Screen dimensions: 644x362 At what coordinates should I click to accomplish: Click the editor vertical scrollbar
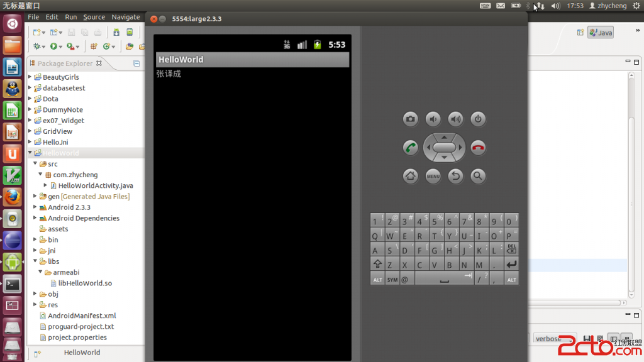pos(631,185)
